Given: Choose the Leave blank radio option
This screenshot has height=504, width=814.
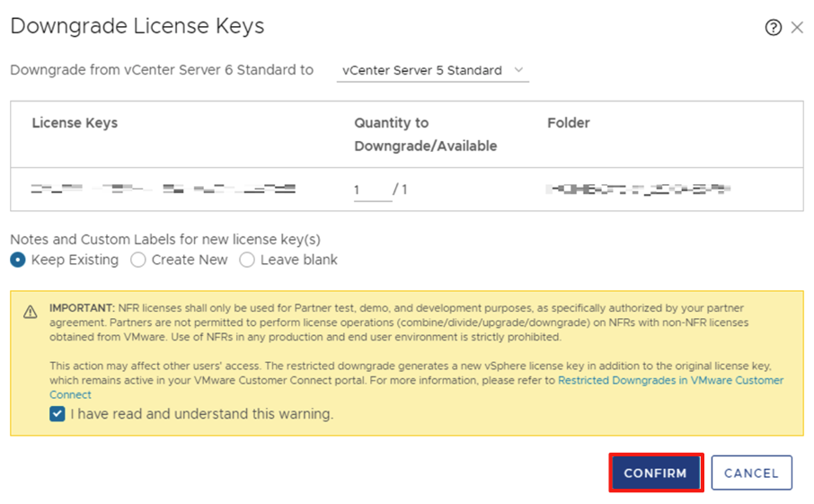Looking at the screenshot, I should (x=247, y=260).
